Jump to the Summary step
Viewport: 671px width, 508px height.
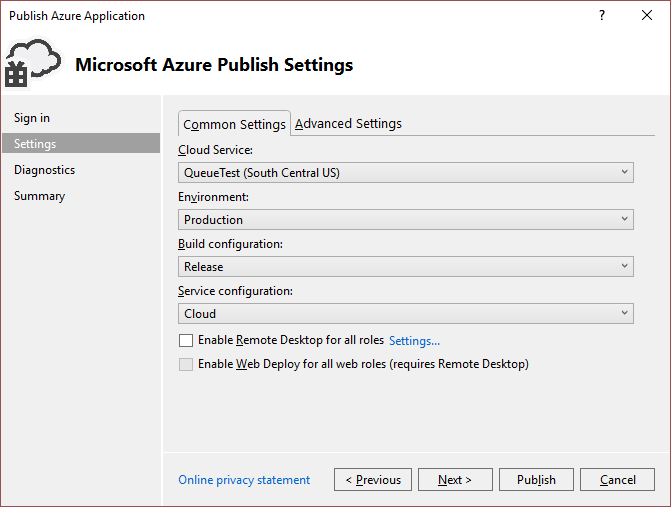pos(39,196)
